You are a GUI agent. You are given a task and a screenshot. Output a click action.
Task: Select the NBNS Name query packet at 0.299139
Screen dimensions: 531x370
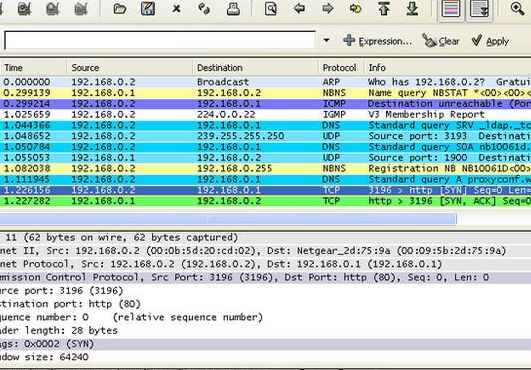pyautogui.click(x=266, y=93)
